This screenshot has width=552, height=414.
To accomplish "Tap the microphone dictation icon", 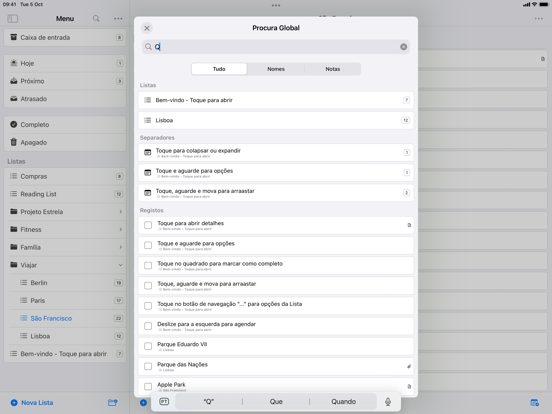I will point(388,401).
